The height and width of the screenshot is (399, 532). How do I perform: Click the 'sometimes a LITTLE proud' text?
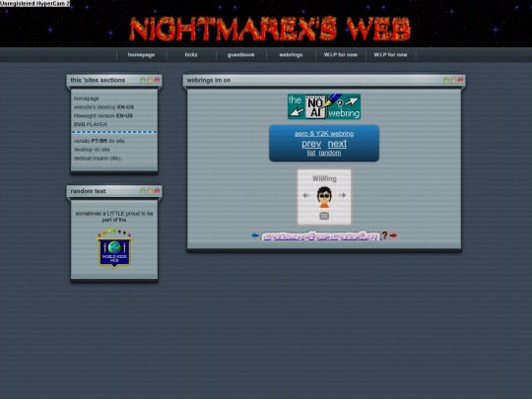[x=114, y=217]
